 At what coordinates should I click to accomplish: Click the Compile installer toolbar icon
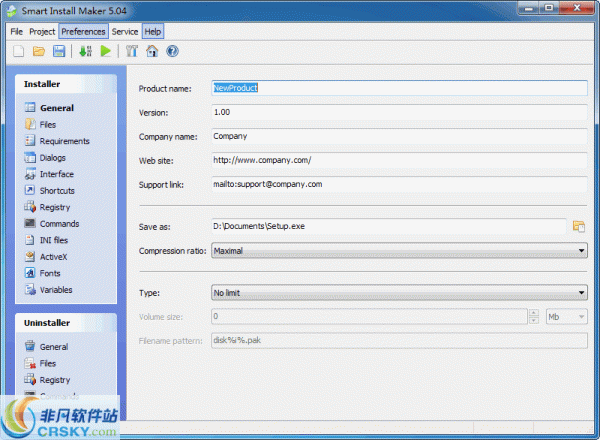85,51
